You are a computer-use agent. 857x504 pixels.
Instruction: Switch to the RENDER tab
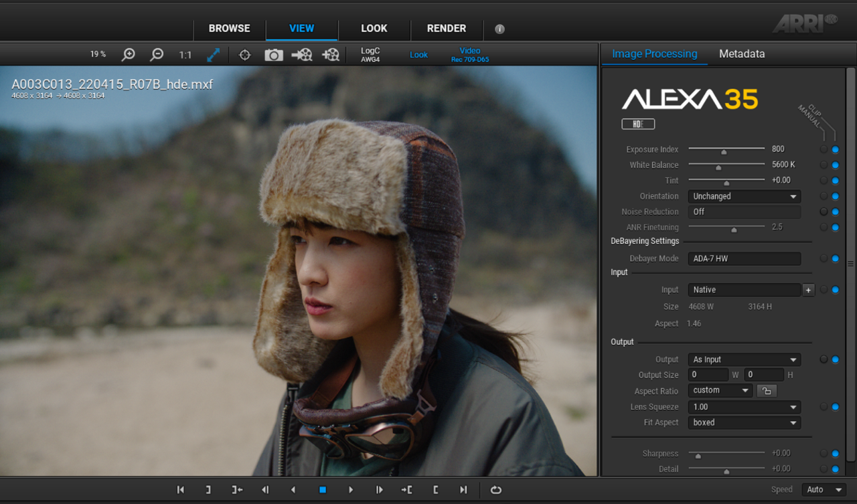click(446, 29)
